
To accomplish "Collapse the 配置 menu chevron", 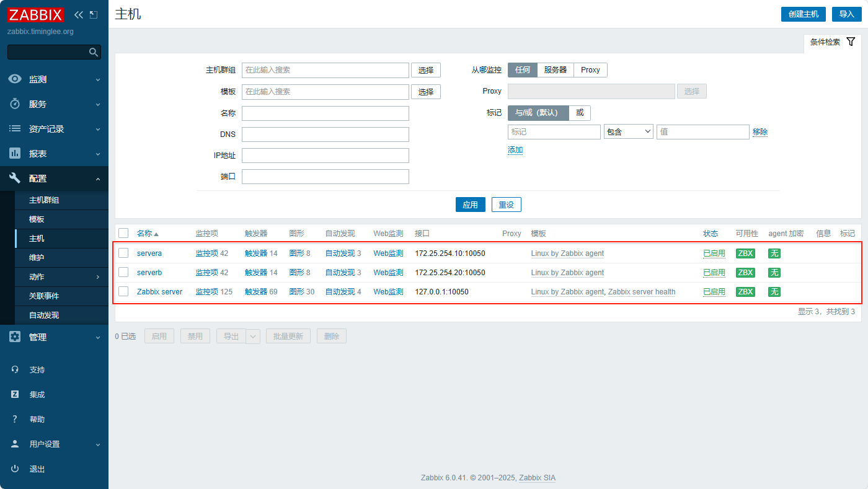I will point(97,179).
